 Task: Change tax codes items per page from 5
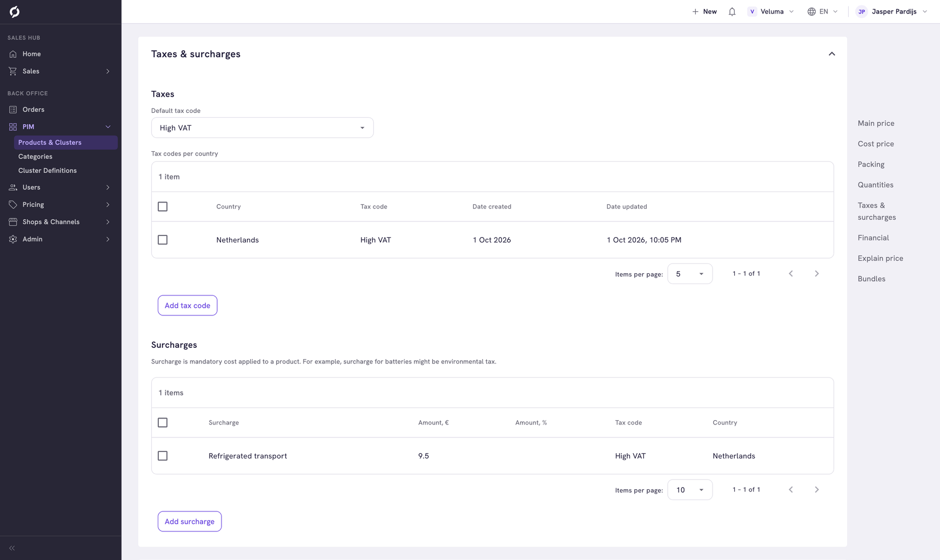690,274
